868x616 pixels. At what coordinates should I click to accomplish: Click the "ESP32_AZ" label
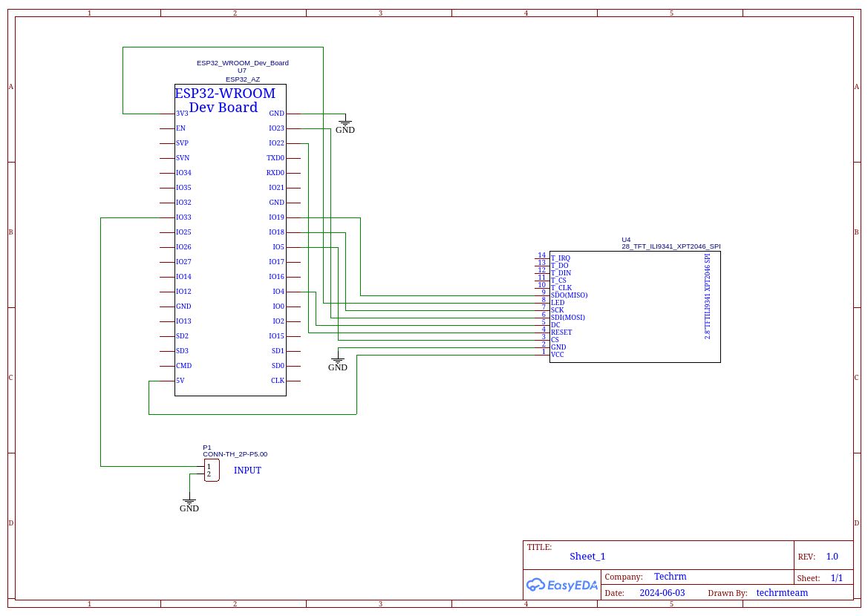click(243, 79)
